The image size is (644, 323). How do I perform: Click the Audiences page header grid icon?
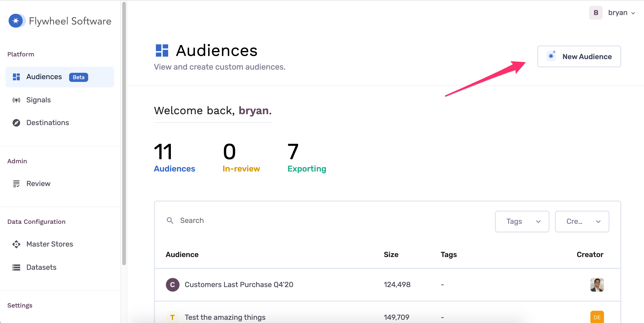click(x=162, y=50)
